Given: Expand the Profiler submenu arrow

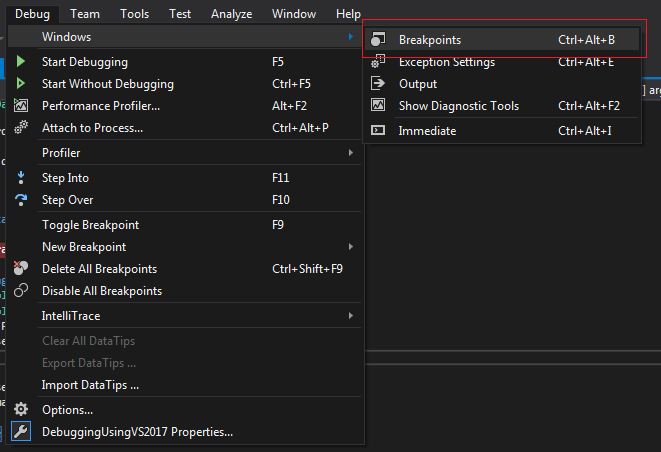Looking at the screenshot, I should (x=350, y=153).
